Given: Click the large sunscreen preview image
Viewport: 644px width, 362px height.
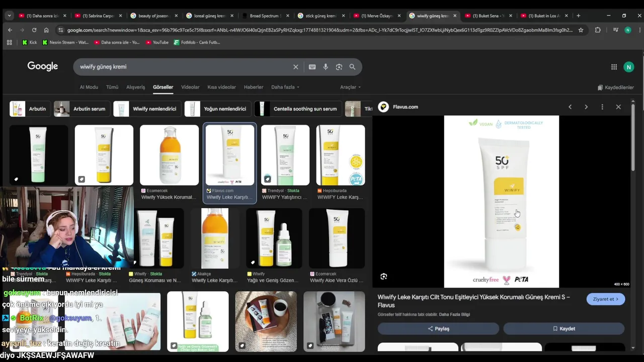Looking at the screenshot, I should pos(501,202).
